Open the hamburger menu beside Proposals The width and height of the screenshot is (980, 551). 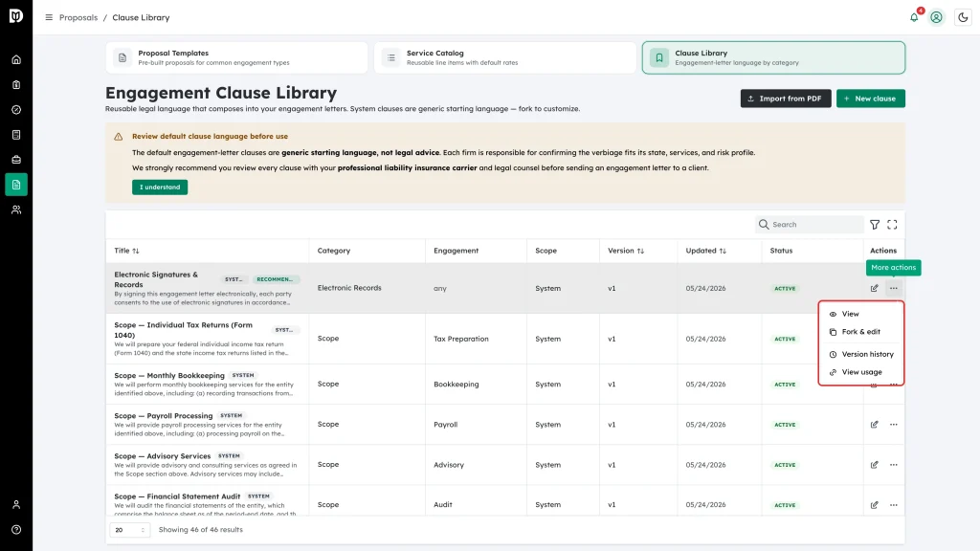coord(49,17)
